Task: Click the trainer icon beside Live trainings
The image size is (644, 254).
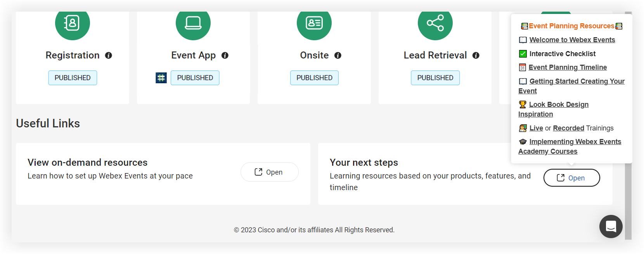Action: tap(523, 128)
